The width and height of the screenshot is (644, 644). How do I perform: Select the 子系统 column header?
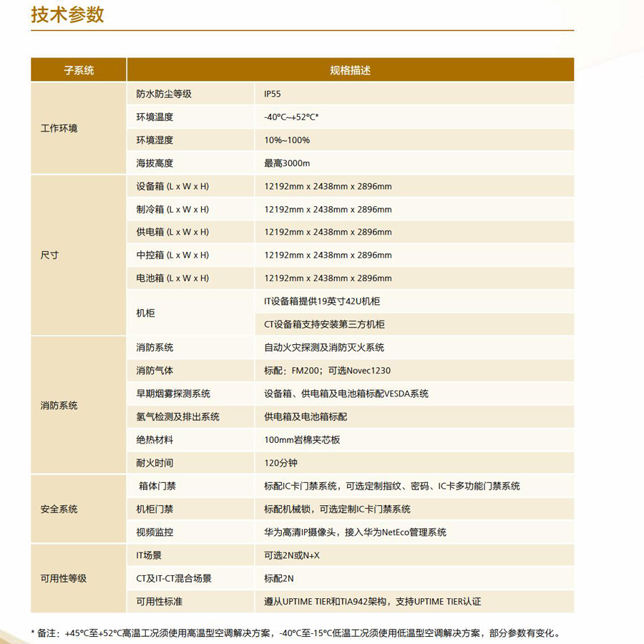(x=79, y=70)
